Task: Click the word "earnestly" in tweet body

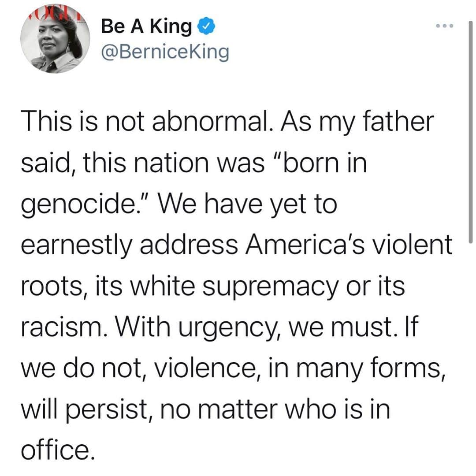Action: coord(77,246)
